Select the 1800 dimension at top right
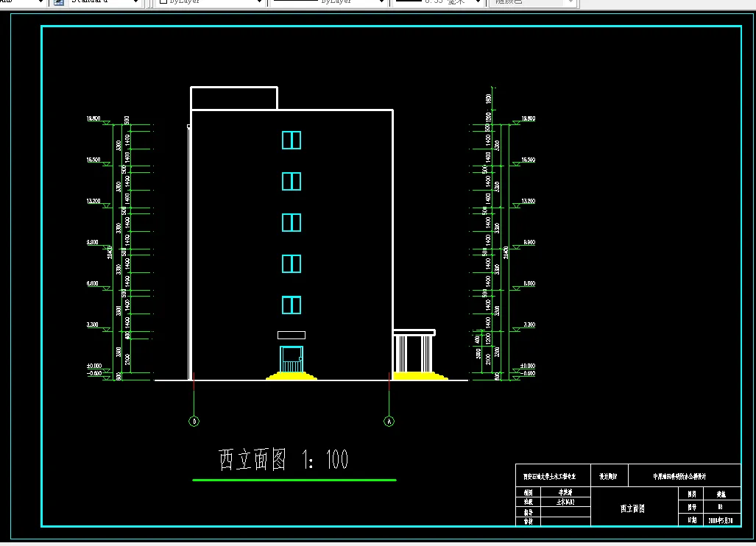The image size is (756, 546). (488, 99)
